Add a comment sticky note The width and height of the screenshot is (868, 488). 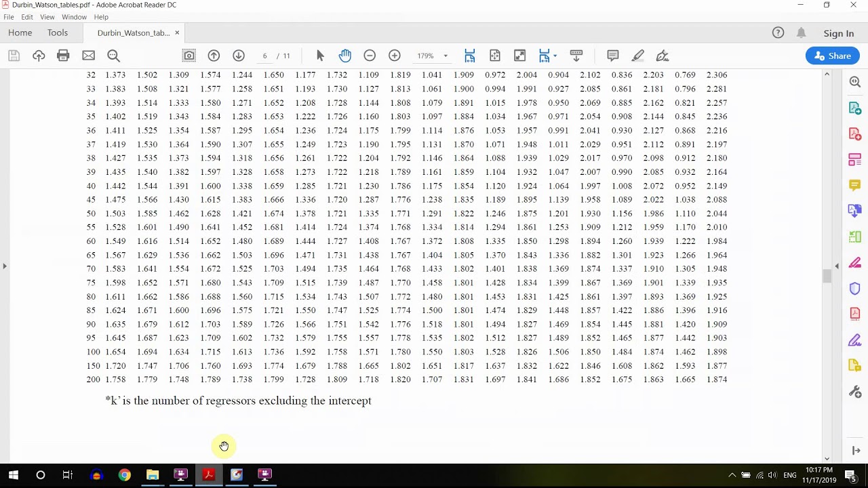pyautogui.click(x=613, y=56)
